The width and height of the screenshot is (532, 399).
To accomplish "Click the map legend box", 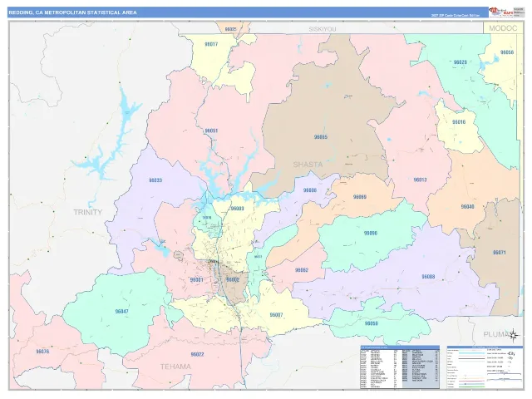I will [x=485, y=367].
